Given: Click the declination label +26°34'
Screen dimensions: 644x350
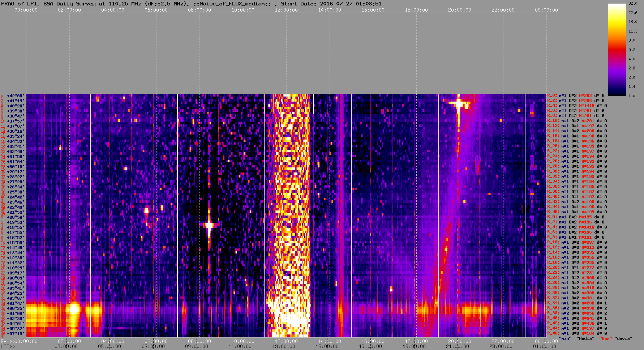Looking at the screenshot, I should tap(15, 187).
